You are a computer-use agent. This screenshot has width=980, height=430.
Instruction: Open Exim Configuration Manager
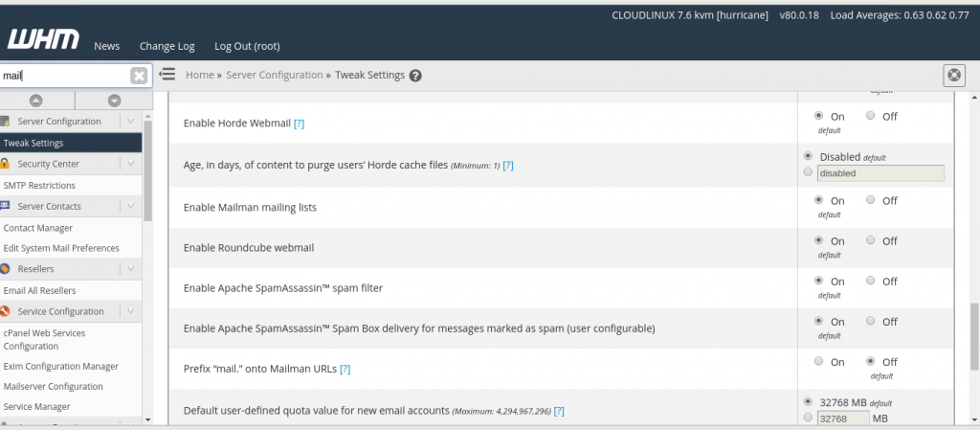[60, 366]
